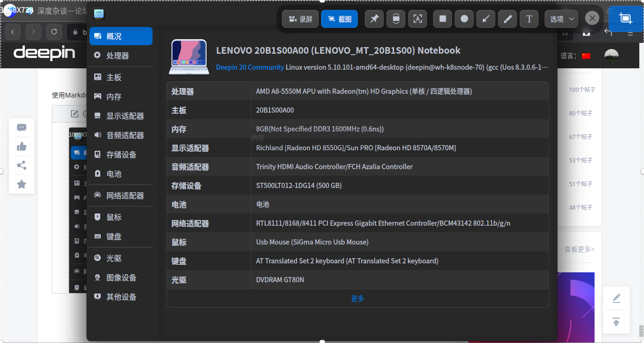Share the forum post
644x343 pixels.
pyautogui.click(x=22, y=165)
